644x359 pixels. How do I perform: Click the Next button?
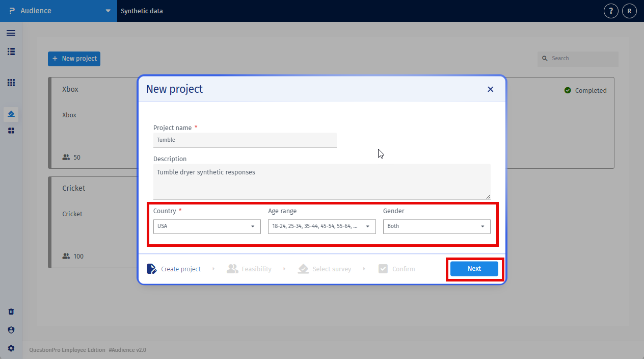click(x=474, y=269)
